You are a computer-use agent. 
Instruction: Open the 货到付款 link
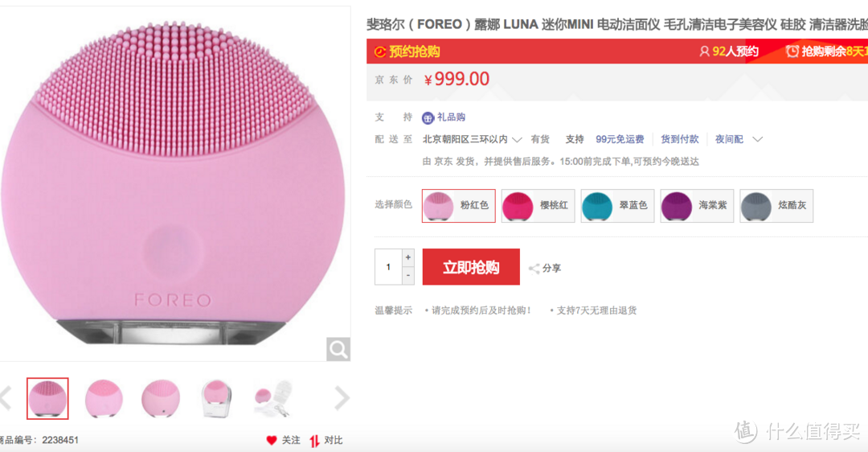coord(679,140)
